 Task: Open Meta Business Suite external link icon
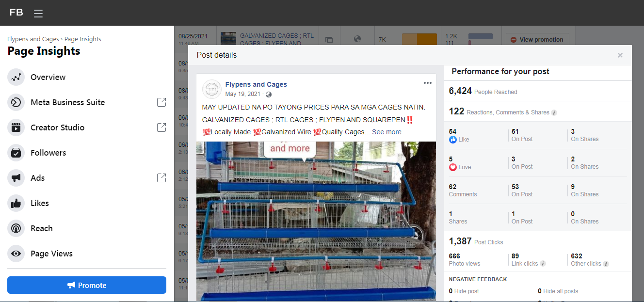(x=161, y=102)
